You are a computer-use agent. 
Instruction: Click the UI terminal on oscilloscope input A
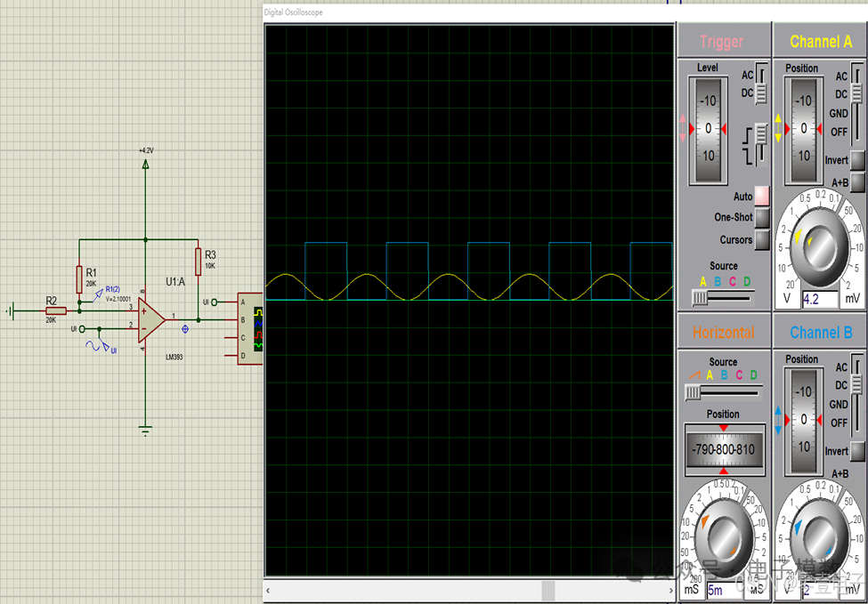(215, 302)
